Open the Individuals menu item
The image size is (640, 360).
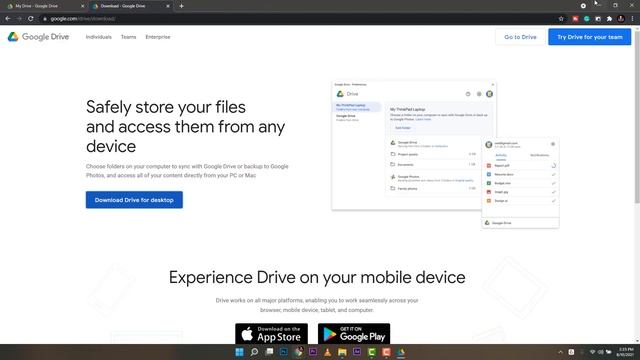point(98,37)
